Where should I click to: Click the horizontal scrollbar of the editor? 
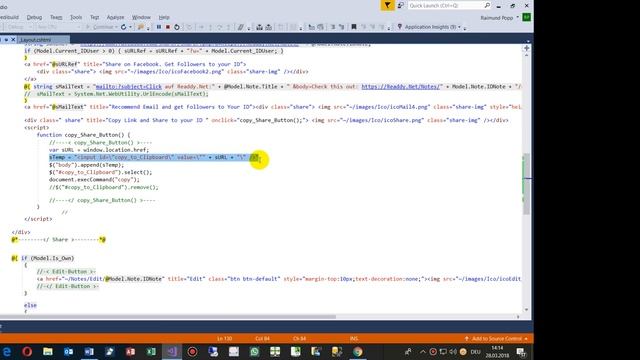(x=167, y=317)
